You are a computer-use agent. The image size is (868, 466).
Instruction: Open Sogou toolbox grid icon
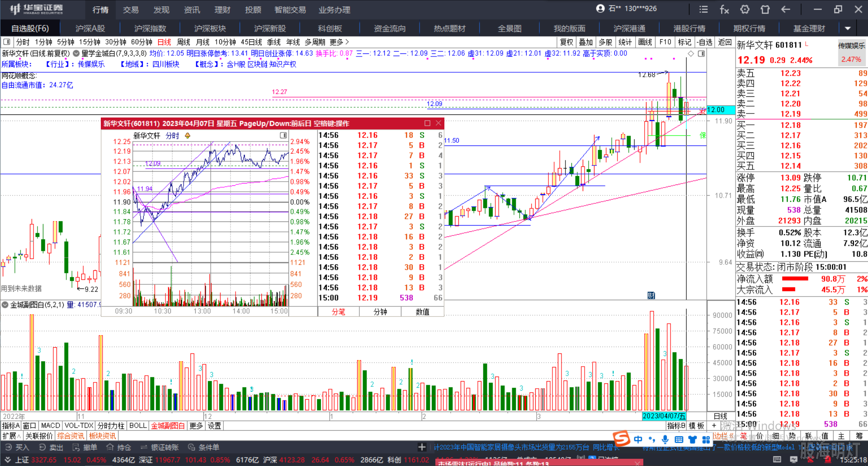(x=706, y=439)
